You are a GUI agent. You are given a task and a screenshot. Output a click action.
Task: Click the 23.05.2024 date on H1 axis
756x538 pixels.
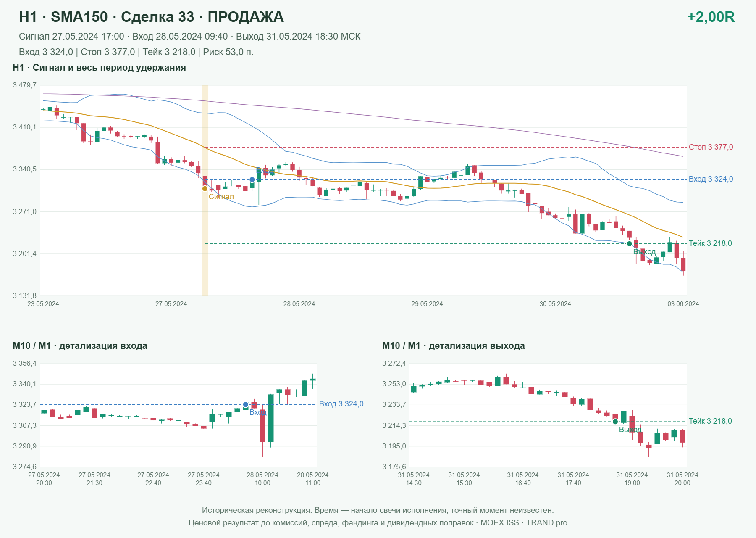(x=43, y=304)
